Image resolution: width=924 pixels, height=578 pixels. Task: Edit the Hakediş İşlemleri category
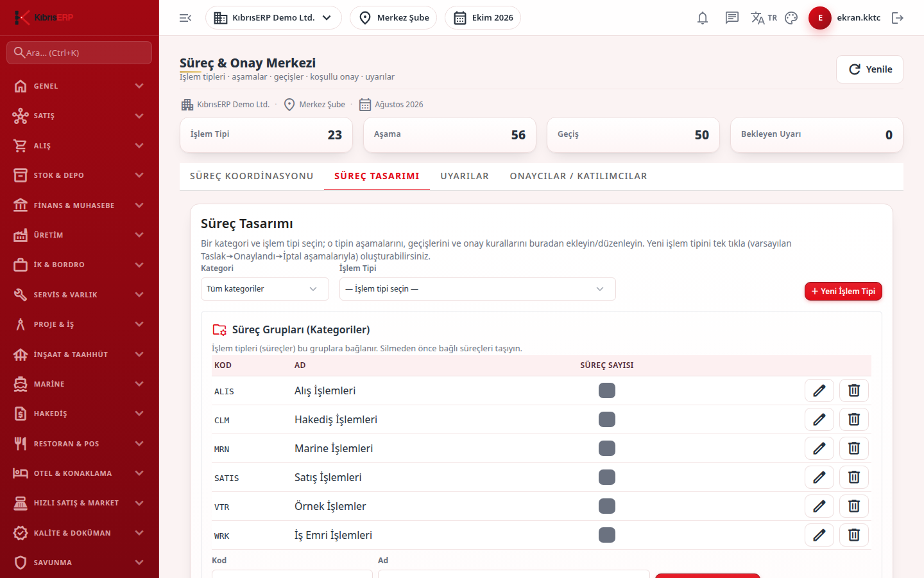pyautogui.click(x=819, y=419)
